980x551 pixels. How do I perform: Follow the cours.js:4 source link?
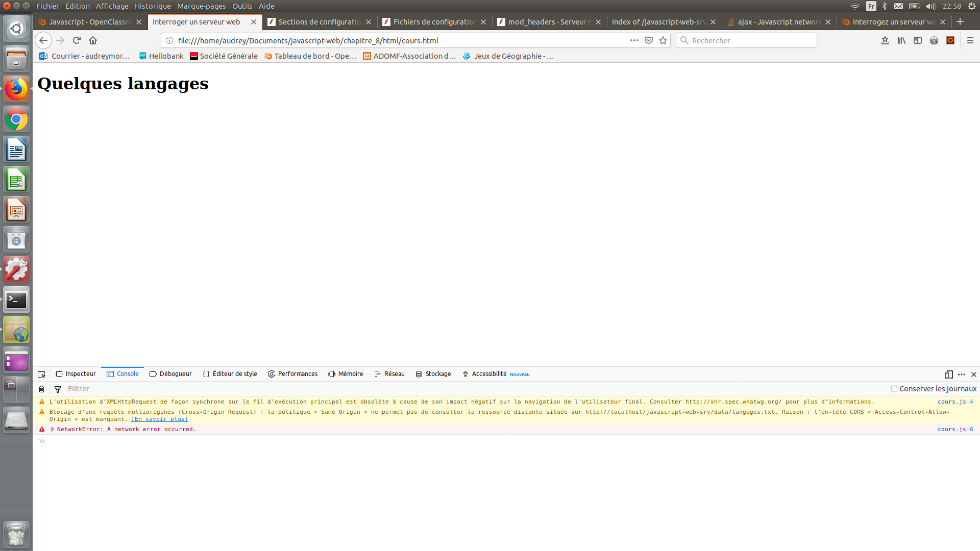pyautogui.click(x=955, y=402)
